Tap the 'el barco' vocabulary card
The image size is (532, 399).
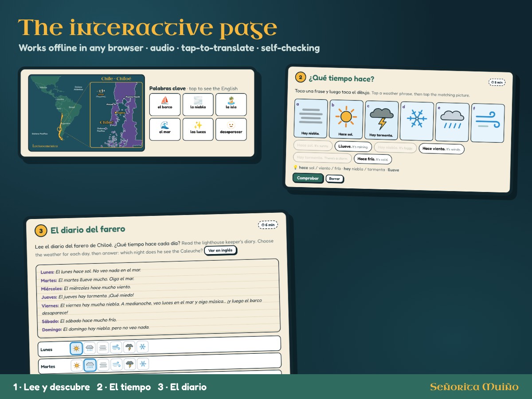point(165,105)
